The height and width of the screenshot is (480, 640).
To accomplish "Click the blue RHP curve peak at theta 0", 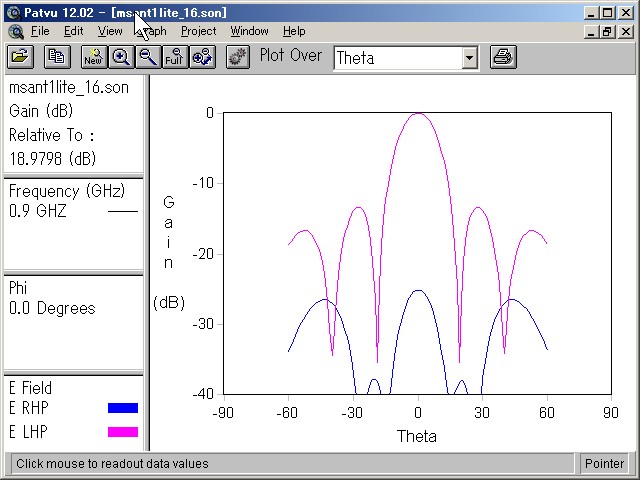I will pos(418,291).
